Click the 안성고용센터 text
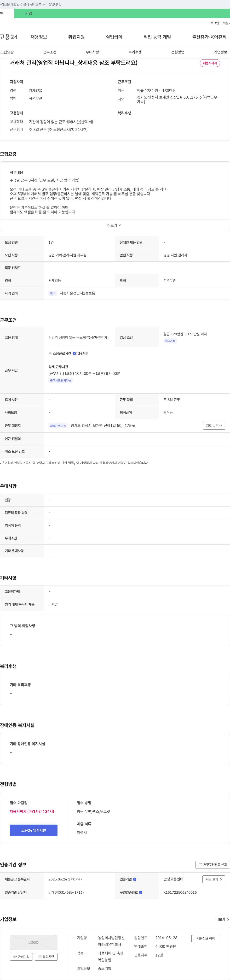 pos(173,879)
